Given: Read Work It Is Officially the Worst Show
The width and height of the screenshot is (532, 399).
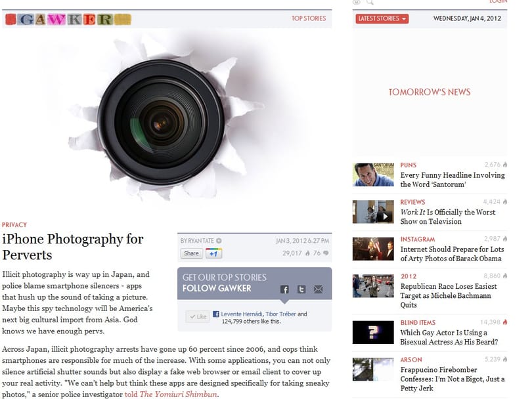Looking at the screenshot, I should coord(447,217).
